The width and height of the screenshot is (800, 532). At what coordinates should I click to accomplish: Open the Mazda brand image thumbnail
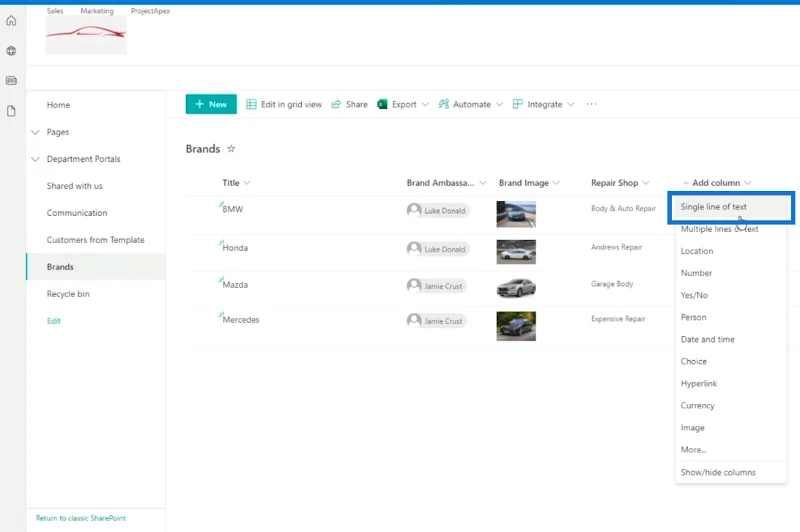coord(516,287)
